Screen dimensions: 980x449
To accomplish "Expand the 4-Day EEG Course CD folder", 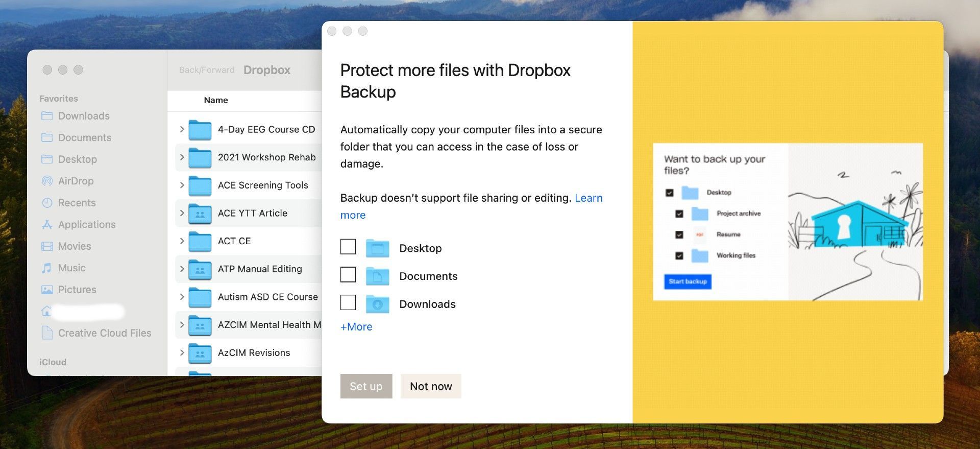I will (x=182, y=129).
